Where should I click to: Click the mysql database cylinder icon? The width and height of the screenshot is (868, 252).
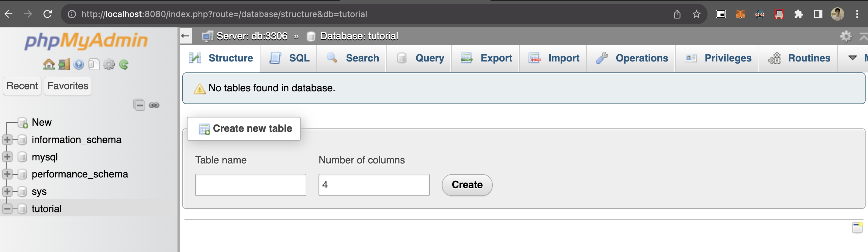22,157
